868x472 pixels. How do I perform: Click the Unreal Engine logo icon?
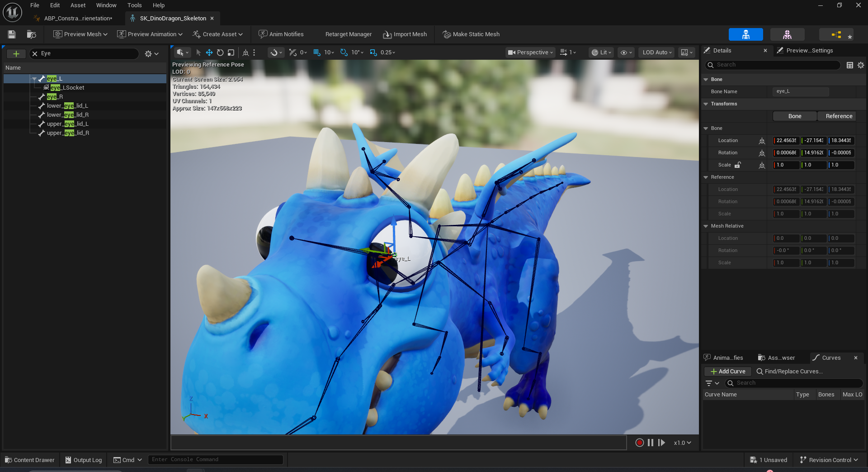[12, 12]
